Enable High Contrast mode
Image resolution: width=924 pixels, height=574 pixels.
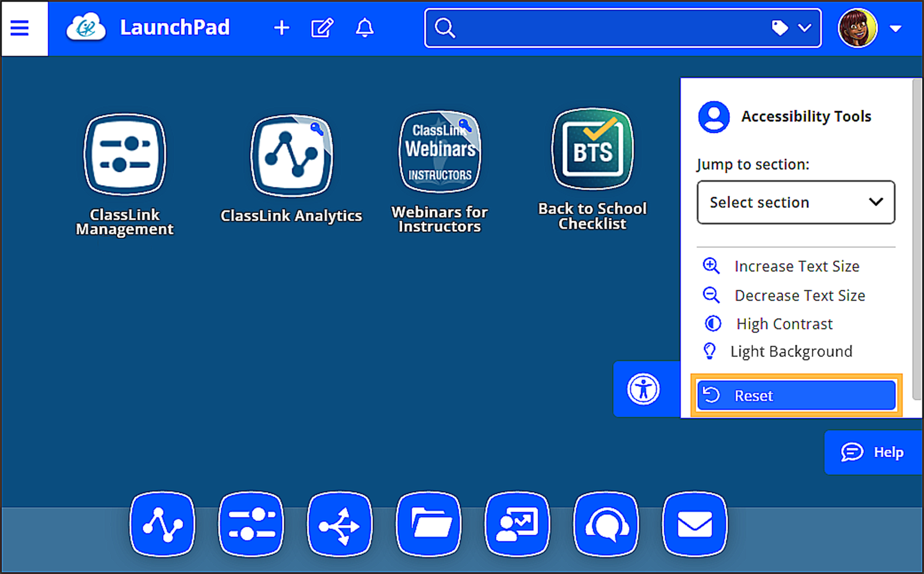(x=783, y=323)
